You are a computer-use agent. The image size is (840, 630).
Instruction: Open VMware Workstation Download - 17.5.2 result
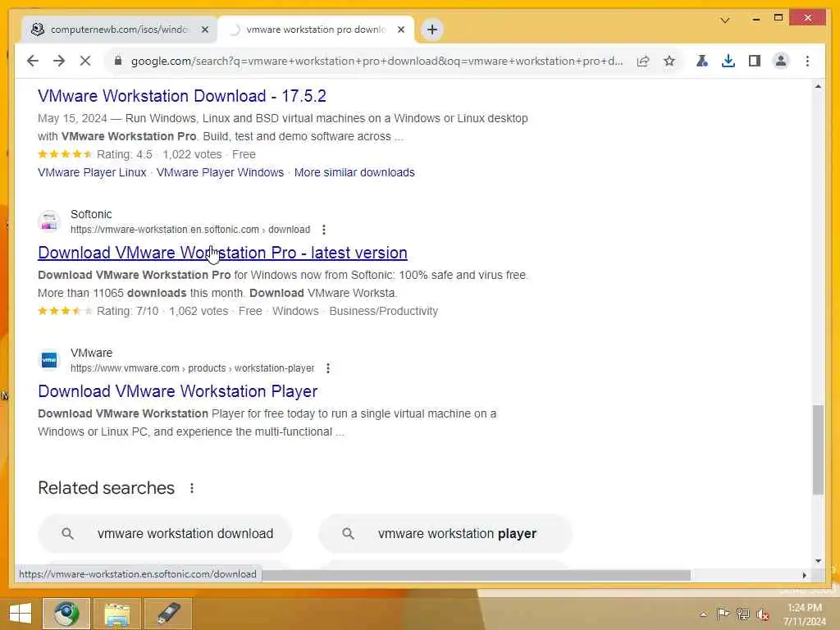click(181, 96)
